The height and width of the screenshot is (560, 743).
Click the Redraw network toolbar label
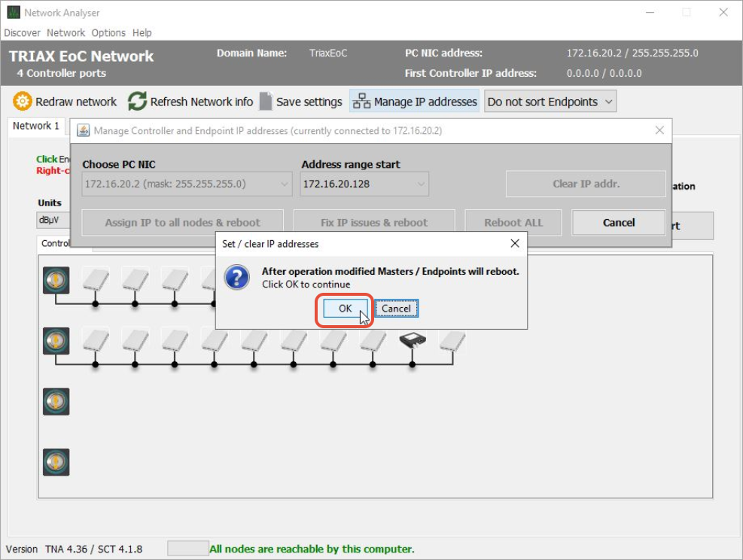point(76,102)
